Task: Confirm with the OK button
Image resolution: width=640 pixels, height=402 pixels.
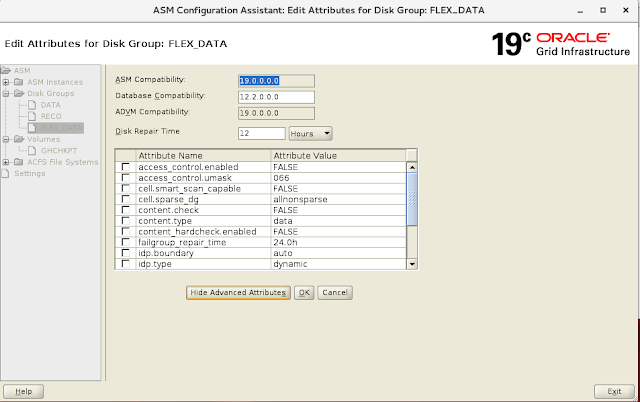Action: 304,293
